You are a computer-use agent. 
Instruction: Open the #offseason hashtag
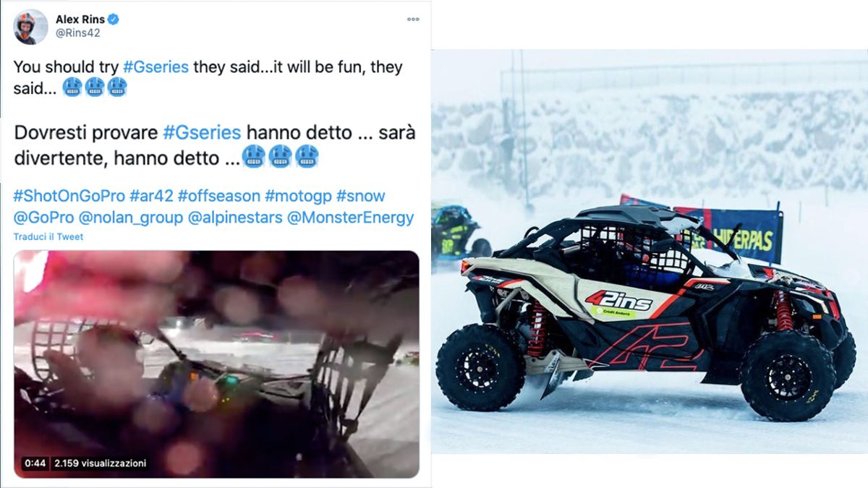pyautogui.click(x=219, y=196)
